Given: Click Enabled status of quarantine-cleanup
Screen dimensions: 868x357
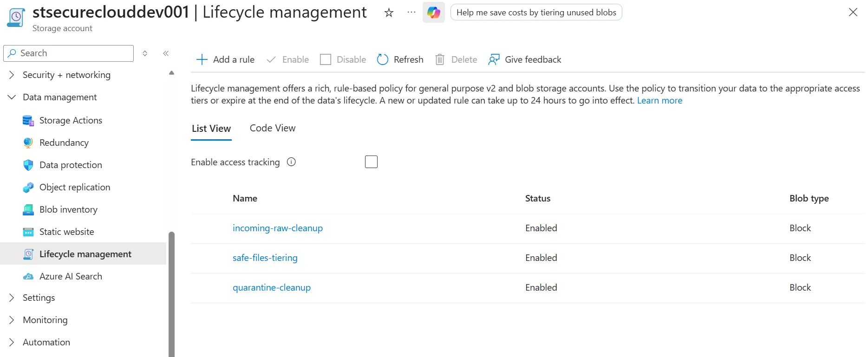Looking at the screenshot, I should (541, 287).
